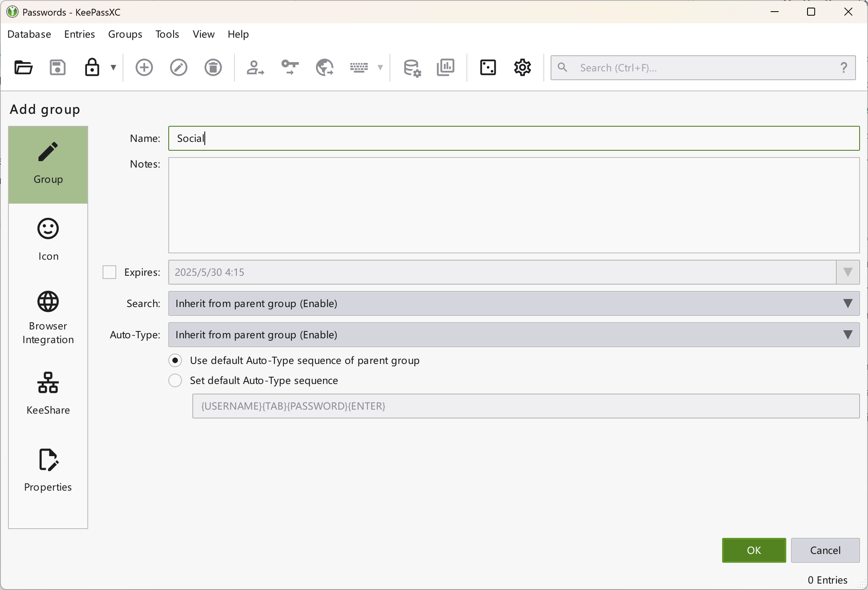Perform Auto-Type keyboard icon
868x590 pixels.
[359, 67]
